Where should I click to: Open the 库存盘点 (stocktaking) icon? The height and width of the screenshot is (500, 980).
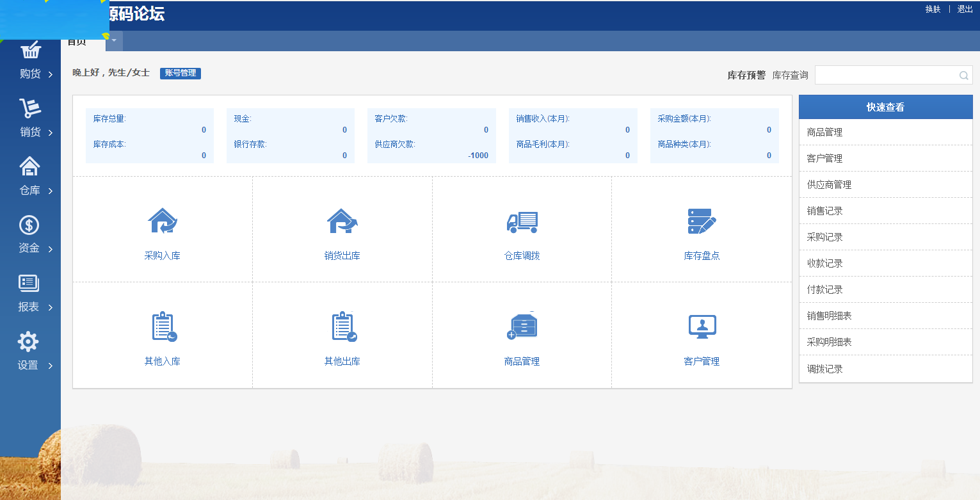702,220
